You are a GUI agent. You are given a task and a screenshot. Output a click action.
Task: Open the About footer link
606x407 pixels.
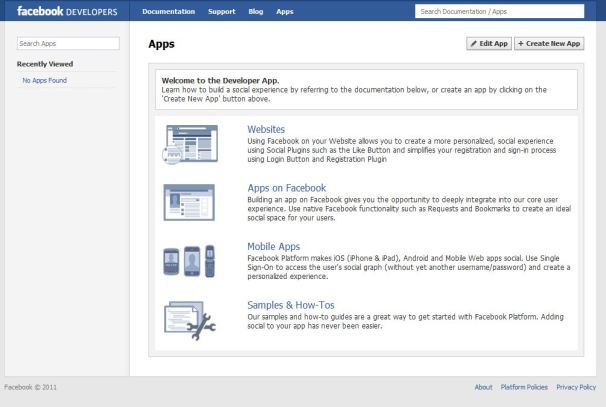coord(483,387)
